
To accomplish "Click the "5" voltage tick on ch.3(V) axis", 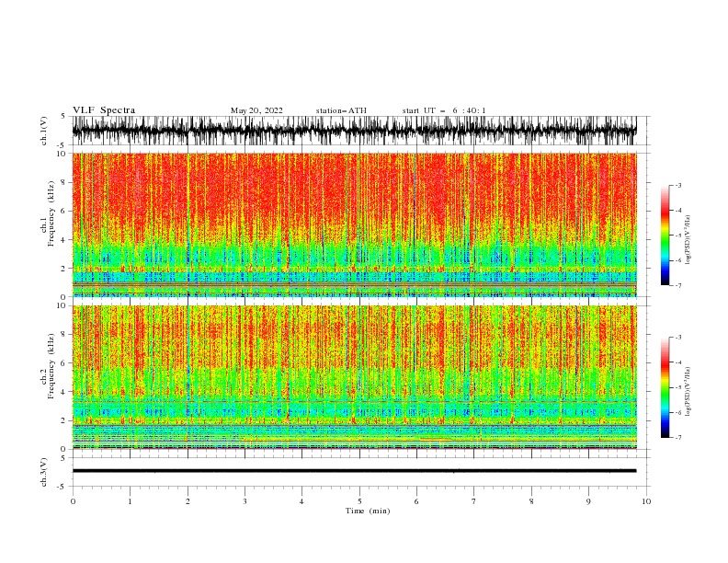I will [64, 458].
